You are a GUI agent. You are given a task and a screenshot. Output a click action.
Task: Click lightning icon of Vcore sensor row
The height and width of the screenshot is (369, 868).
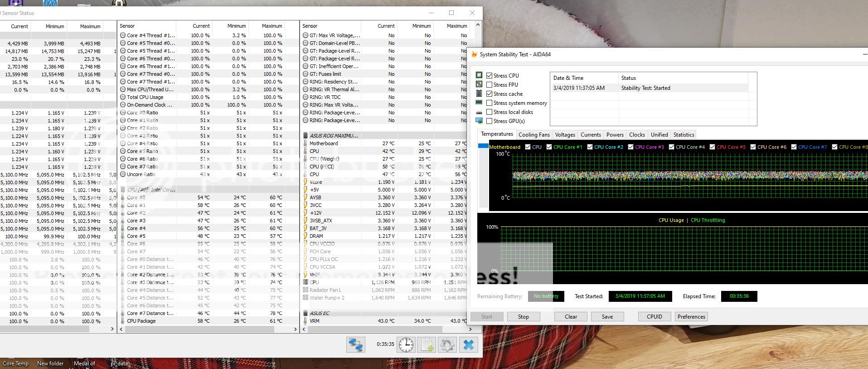[x=305, y=182]
